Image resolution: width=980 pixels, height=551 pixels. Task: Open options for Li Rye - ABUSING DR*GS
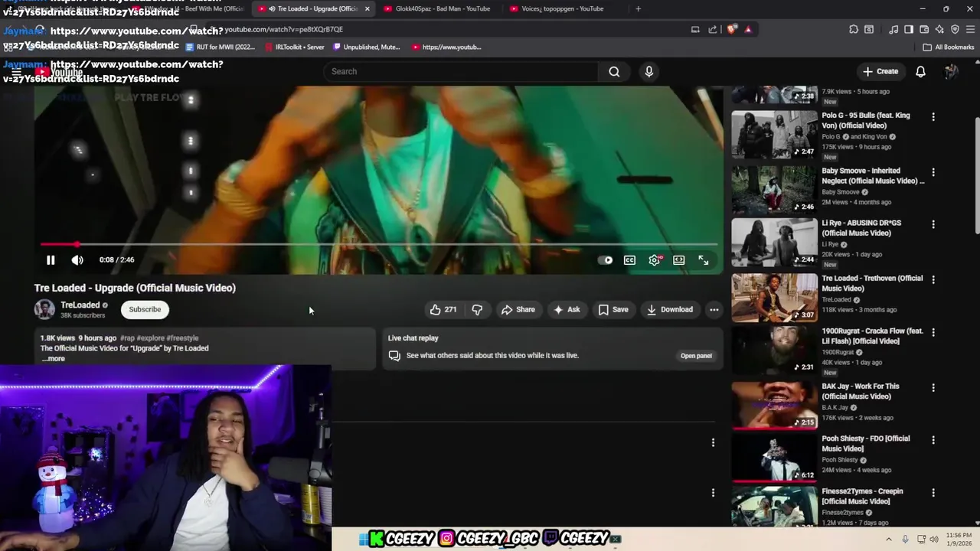pyautogui.click(x=933, y=224)
